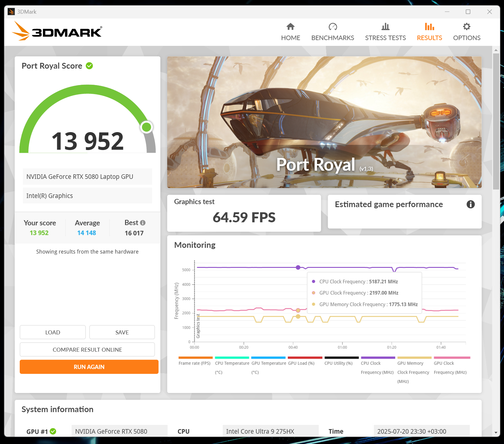Go to Stress Tests tab
This screenshot has height=444, width=504.
(x=385, y=32)
